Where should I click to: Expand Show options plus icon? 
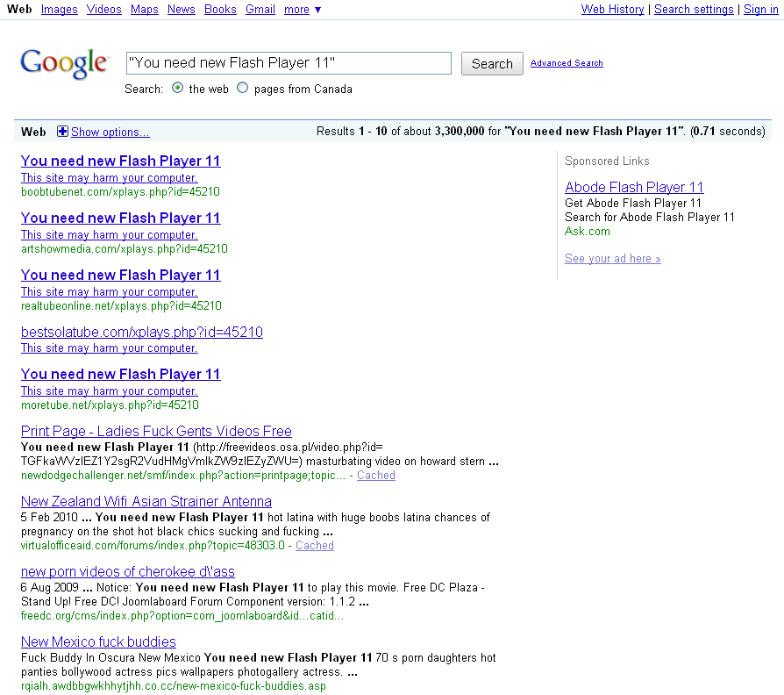(62, 132)
